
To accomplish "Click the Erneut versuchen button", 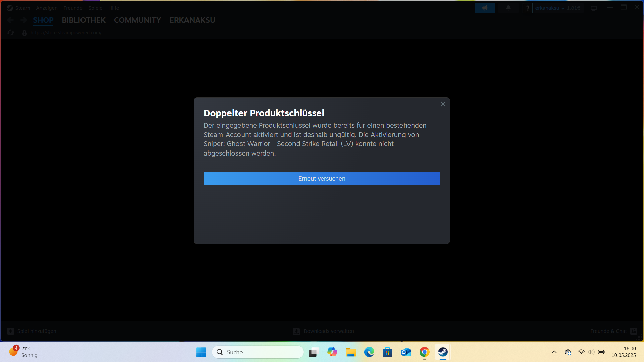I will point(321,179).
